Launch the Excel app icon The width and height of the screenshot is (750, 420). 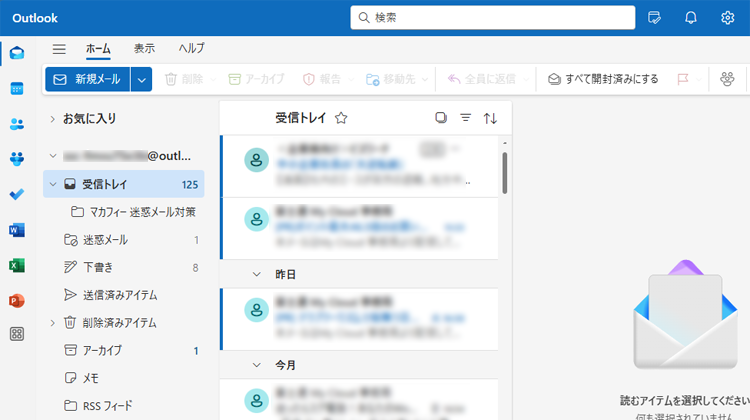point(17,265)
